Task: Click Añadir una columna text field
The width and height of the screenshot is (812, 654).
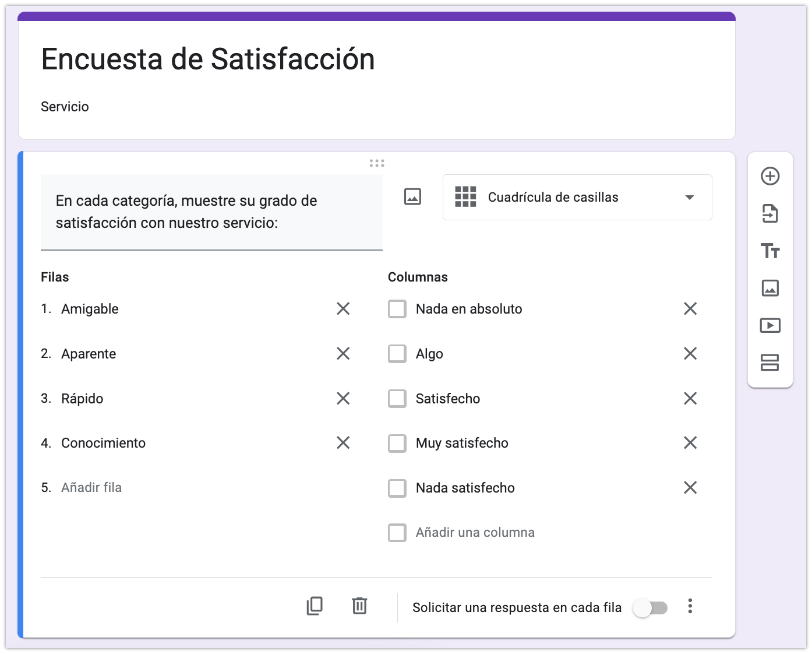Action: tap(475, 532)
